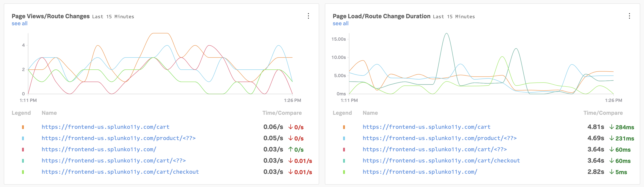Click red swatch for /cart/<??> in Page Load Duration
Image resolution: width=644 pixels, height=187 pixels.
[x=344, y=150]
